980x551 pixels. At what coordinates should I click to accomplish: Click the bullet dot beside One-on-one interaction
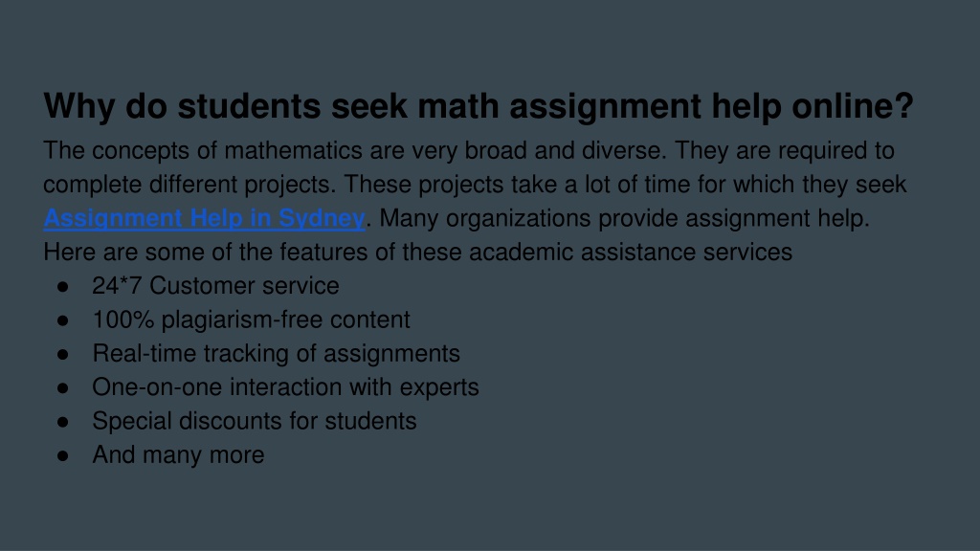coord(62,388)
